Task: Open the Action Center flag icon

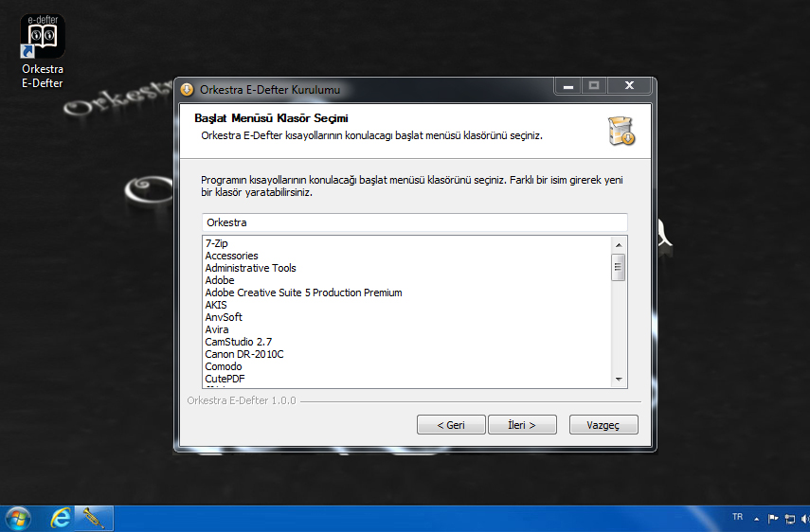Action: (x=773, y=519)
